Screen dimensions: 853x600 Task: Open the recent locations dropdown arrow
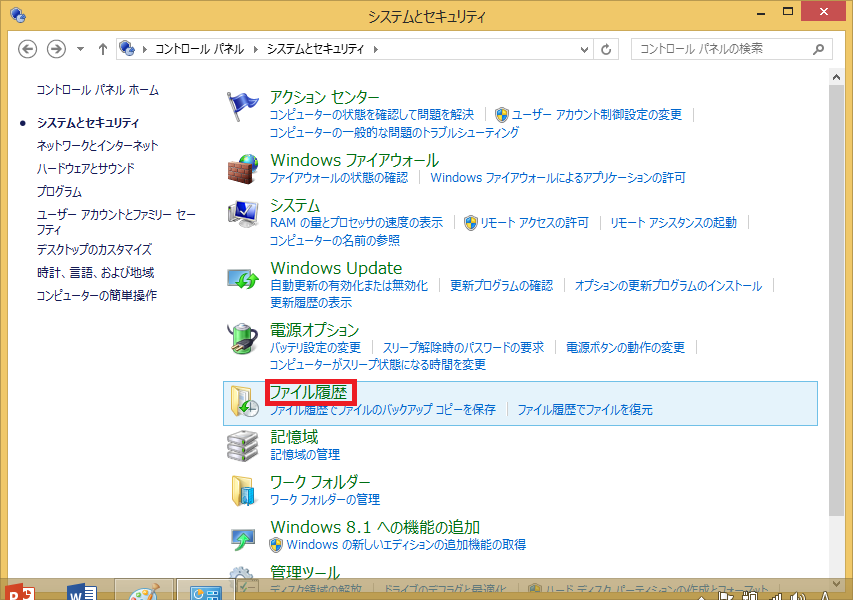tap(81, 49)
